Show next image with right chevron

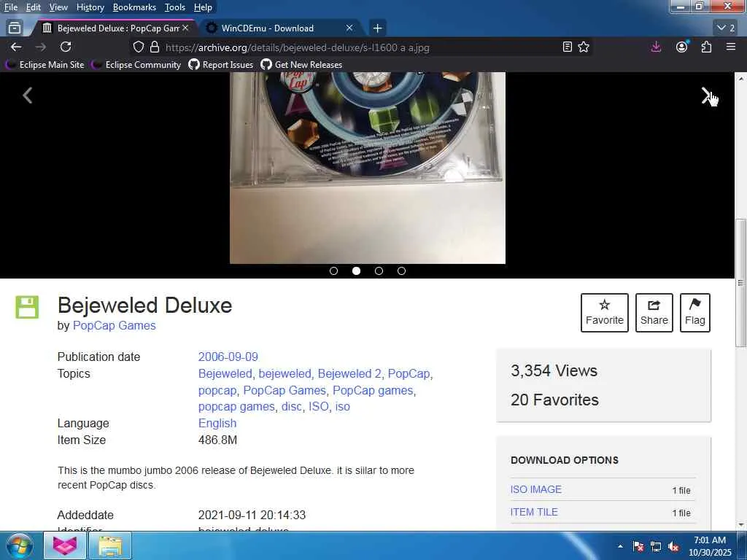(706, 96)
